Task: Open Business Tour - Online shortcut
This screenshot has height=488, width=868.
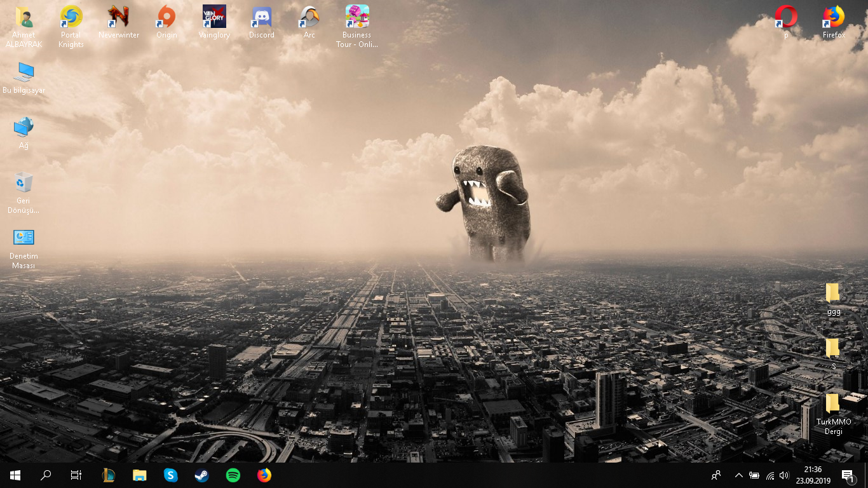Action: [x=357, y=17]
